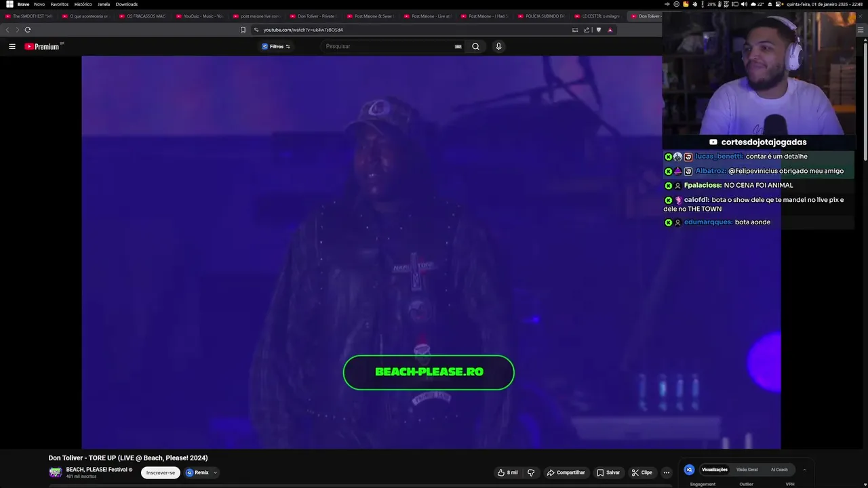This screenshot has height=488, width=868.
Task: Dislike the video with thumbs-down icon
Action: click(x=531, y=472)
